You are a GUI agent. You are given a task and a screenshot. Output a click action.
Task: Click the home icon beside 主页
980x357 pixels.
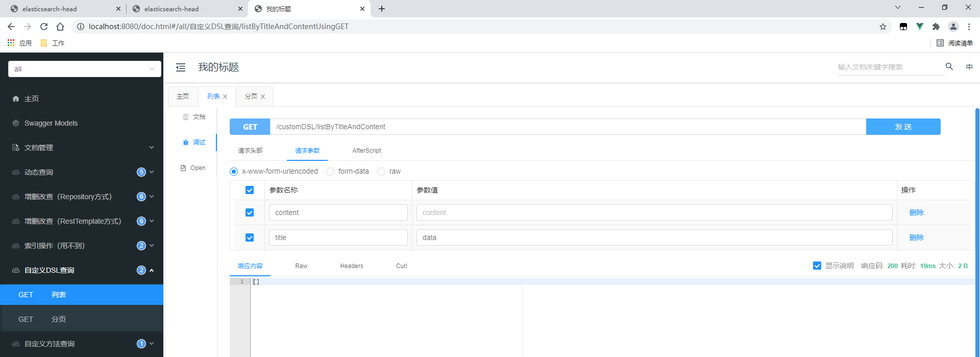(x=16, y=99)
